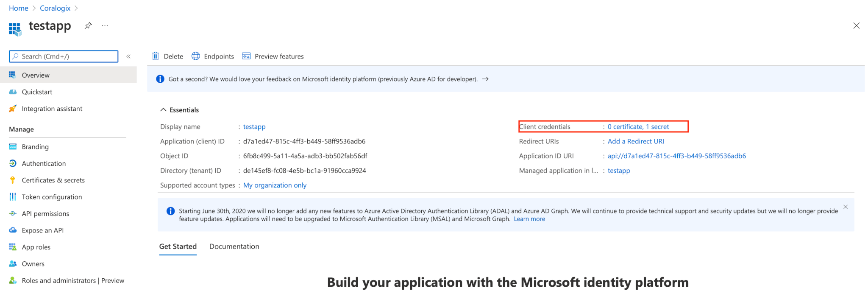868x291 pixels.
Task: Click the Endpoints button label
Action: 219,56
